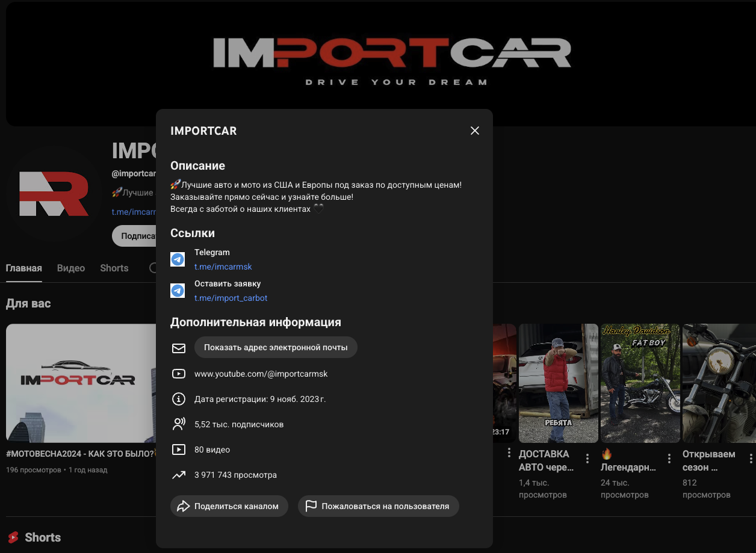Viewport: 756px width, 553px height.
Task: Click the Telegram icon beside Оставить заявку
Action: click(x=178, y=291)
